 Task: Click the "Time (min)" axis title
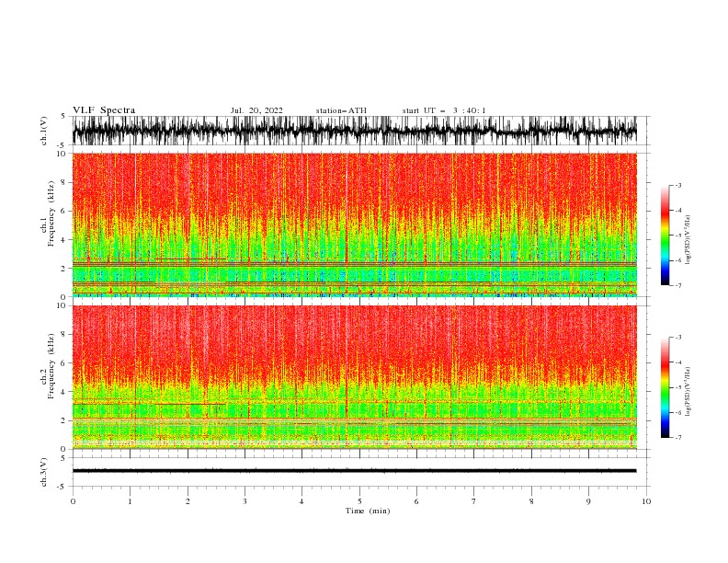tap(368, 511)
